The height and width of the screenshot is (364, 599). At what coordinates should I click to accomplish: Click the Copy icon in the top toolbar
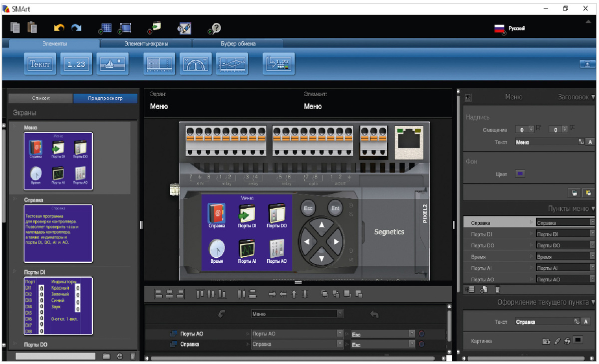[x=15, y=28]
